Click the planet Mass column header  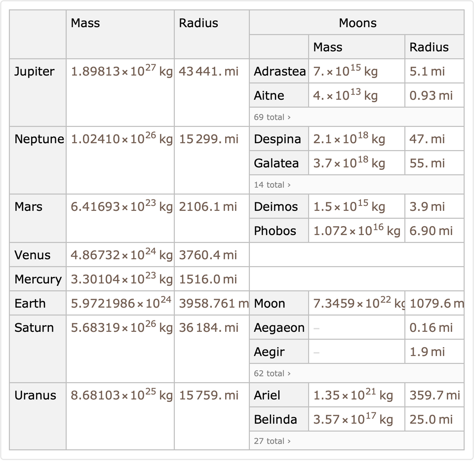85,23
